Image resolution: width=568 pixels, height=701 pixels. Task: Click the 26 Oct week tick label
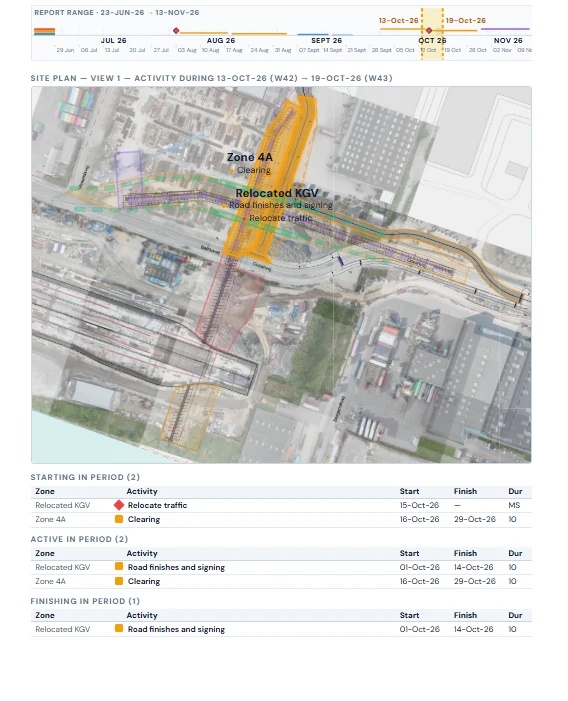477,50
